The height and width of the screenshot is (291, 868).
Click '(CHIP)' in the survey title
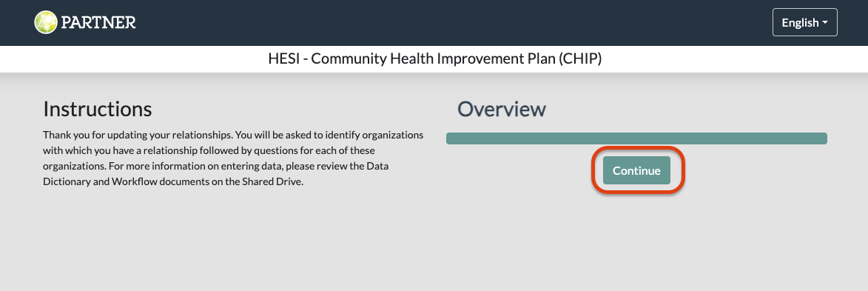(579, 58)
